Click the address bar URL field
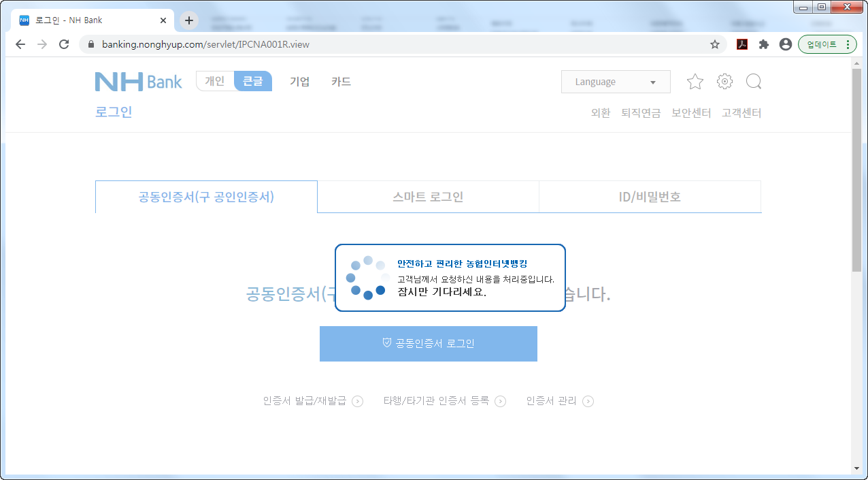868x480 pixels. pos(401,44)
